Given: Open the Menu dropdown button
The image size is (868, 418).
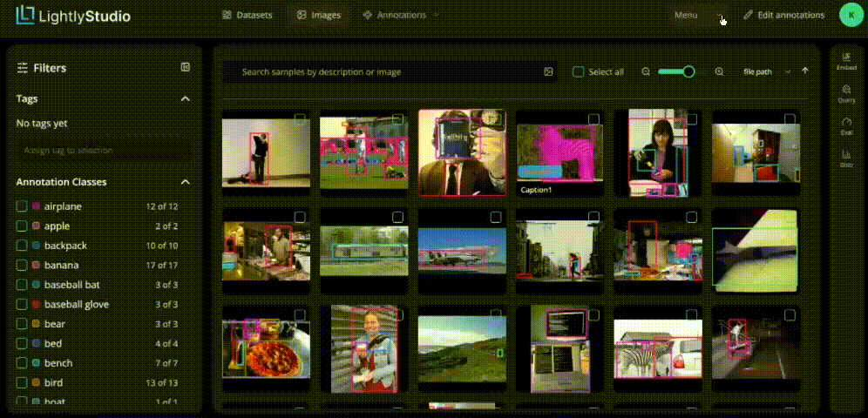Looking at the screenshot, I should pyautogui.click(x=697, y=16).
